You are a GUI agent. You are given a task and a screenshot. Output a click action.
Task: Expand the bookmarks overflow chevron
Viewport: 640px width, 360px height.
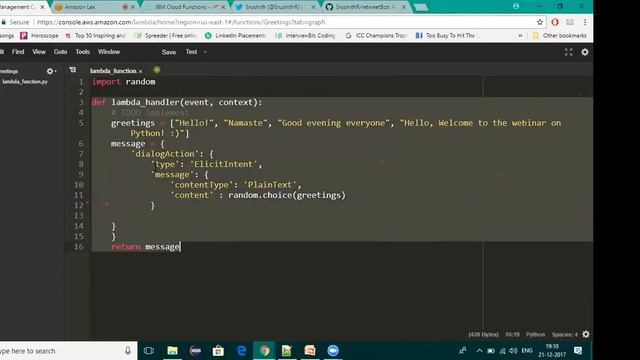(x=520, y=36)
